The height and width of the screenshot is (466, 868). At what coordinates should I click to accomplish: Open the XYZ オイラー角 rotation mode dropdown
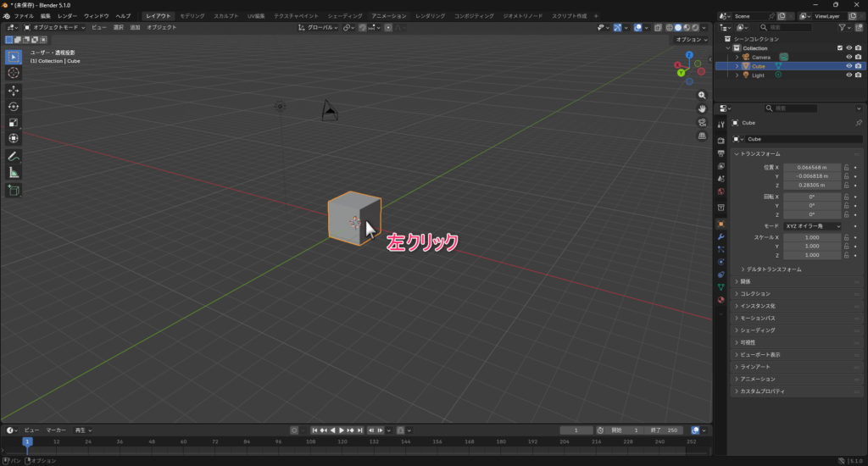(812, 226)
